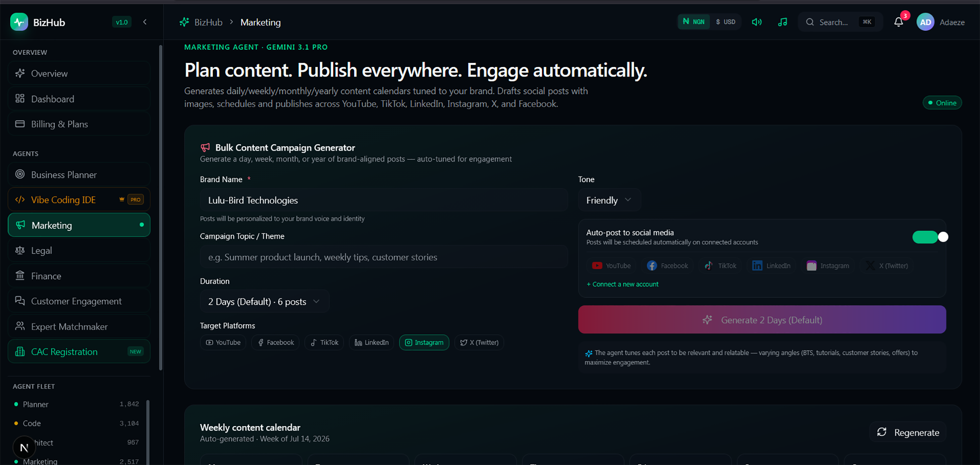Viewport: 980px width, 465px height.
Task: Click the notification bell icon
Action: [899, 22]
